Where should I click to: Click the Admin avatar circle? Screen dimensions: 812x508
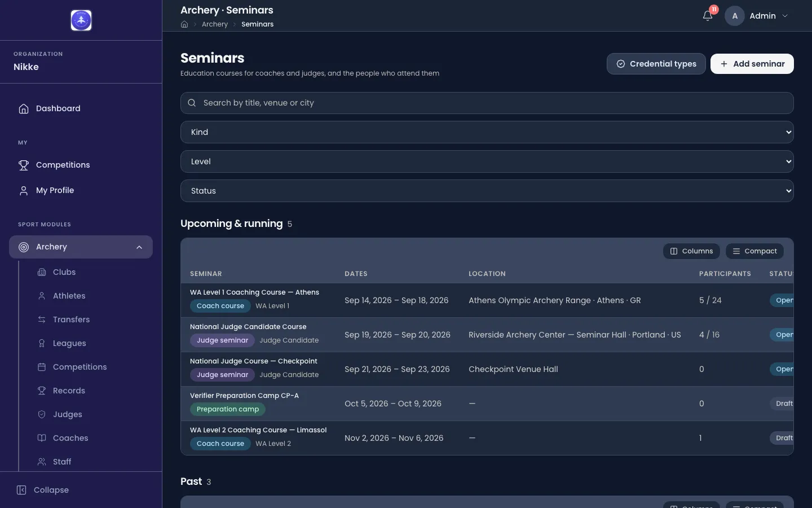click(735, 16)
